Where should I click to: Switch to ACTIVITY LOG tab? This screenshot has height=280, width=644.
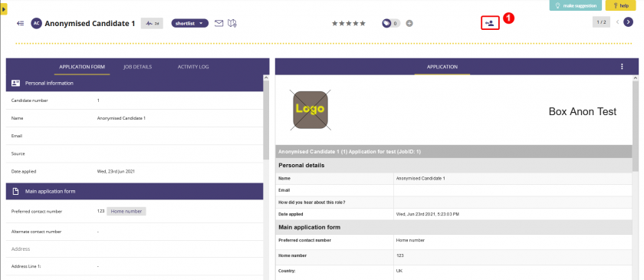coord(193,67)
